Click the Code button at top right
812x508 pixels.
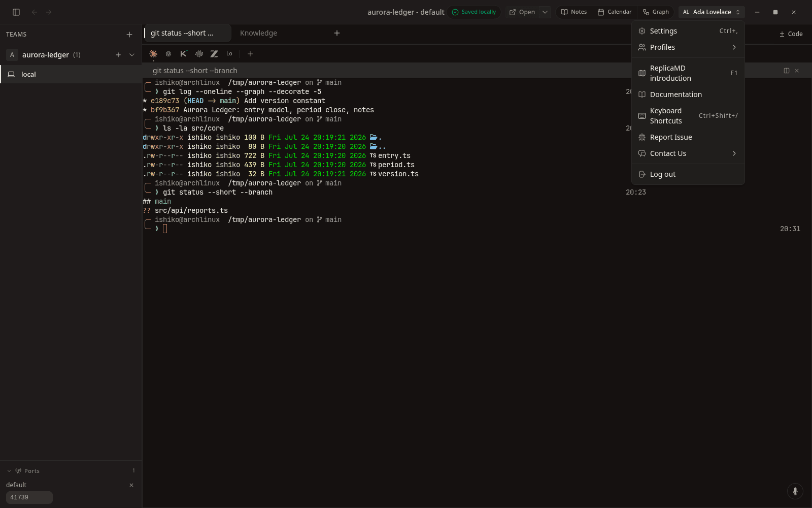(791, 34)
